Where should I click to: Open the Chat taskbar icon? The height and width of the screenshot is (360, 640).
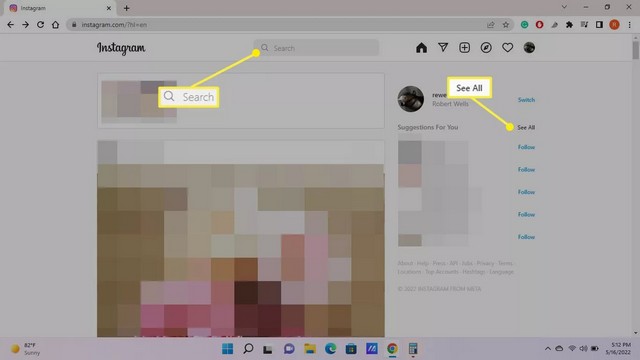(x=289, y=349)
